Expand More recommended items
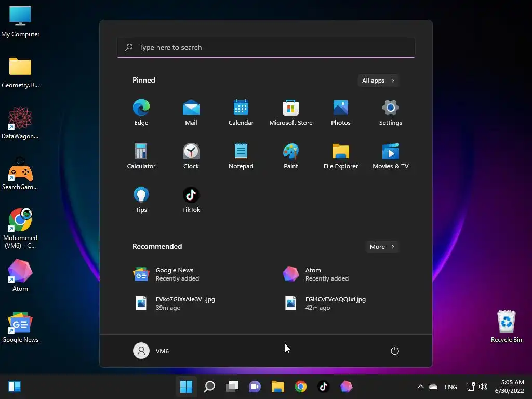This screenshot has width=532, height=399. [x=382, y=247]
